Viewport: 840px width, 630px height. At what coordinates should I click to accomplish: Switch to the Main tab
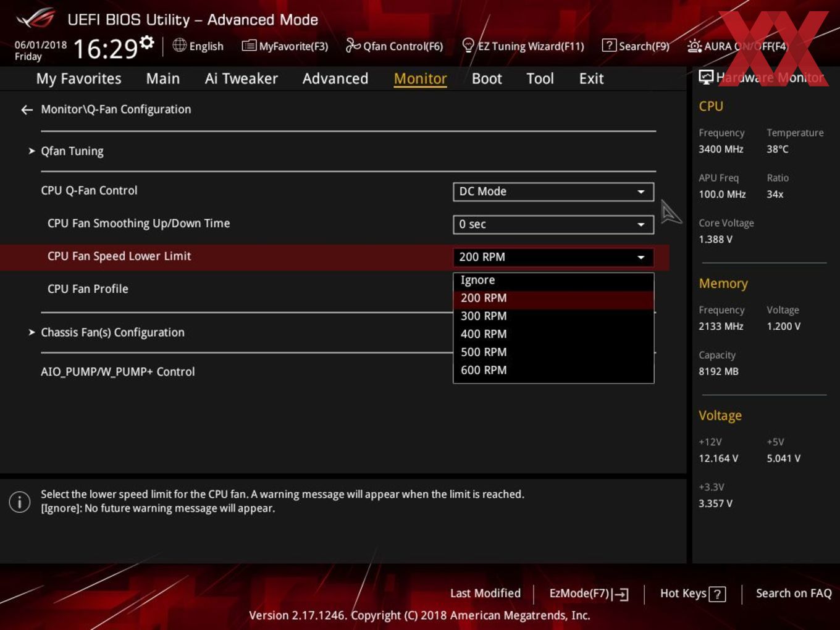pos(163,78)
